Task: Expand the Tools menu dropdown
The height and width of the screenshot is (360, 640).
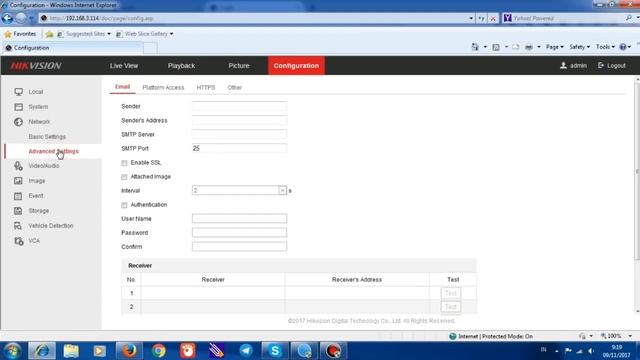Action: tap(605, 47)
